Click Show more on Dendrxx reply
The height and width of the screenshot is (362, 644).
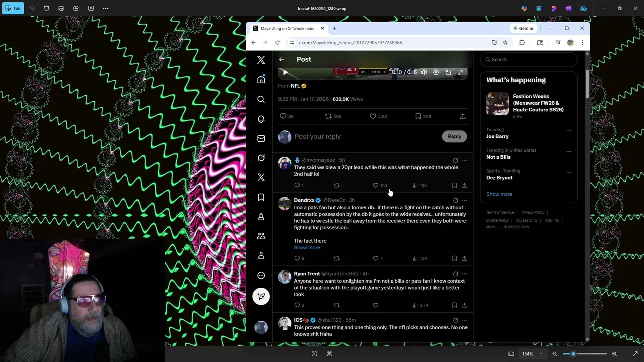coord(307,247)
